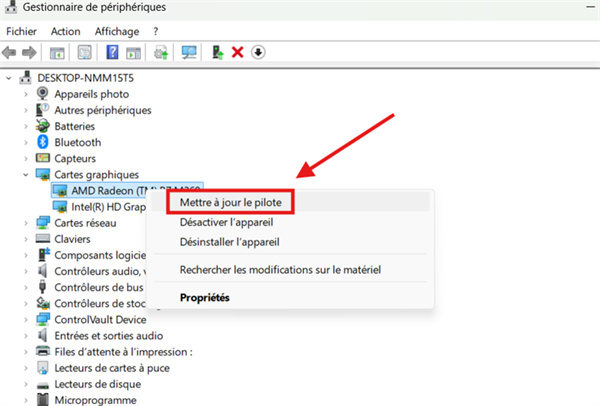Click the Lecteurs de cartes à puce icon

[x=42, y=368]
